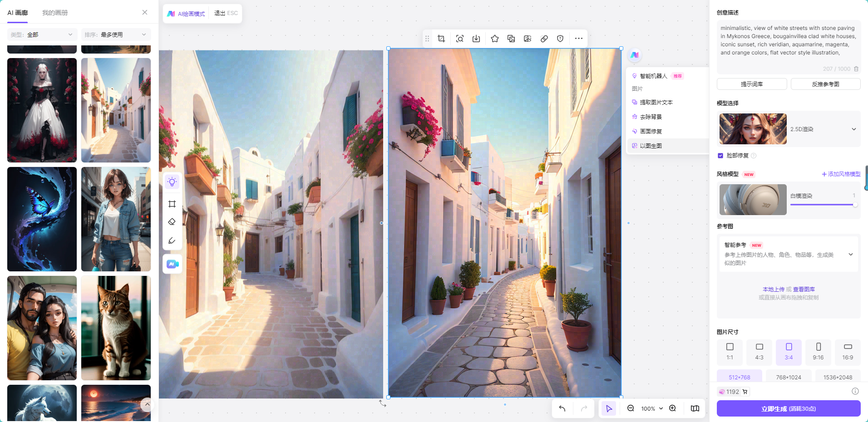Select the brush tool in left toolbar
The width and height of the screenshot is (868, 422).
point(172,240)
